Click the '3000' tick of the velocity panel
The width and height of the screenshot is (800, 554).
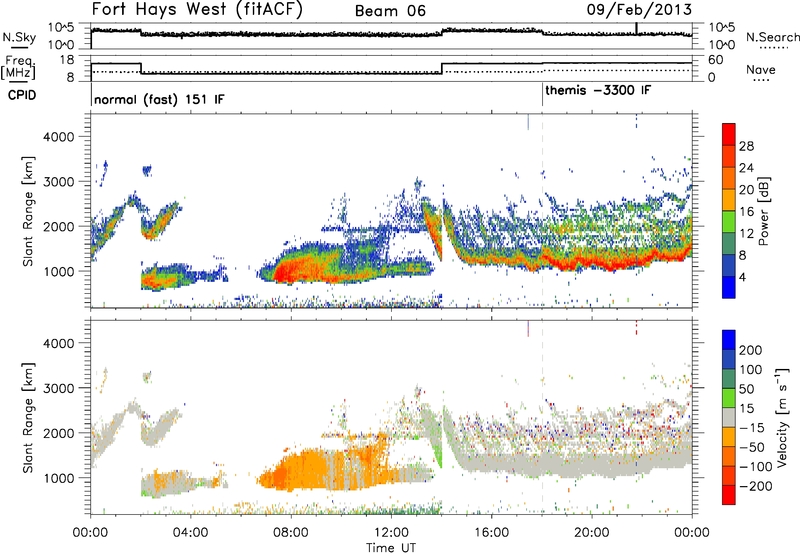click(x=58, y=388)
